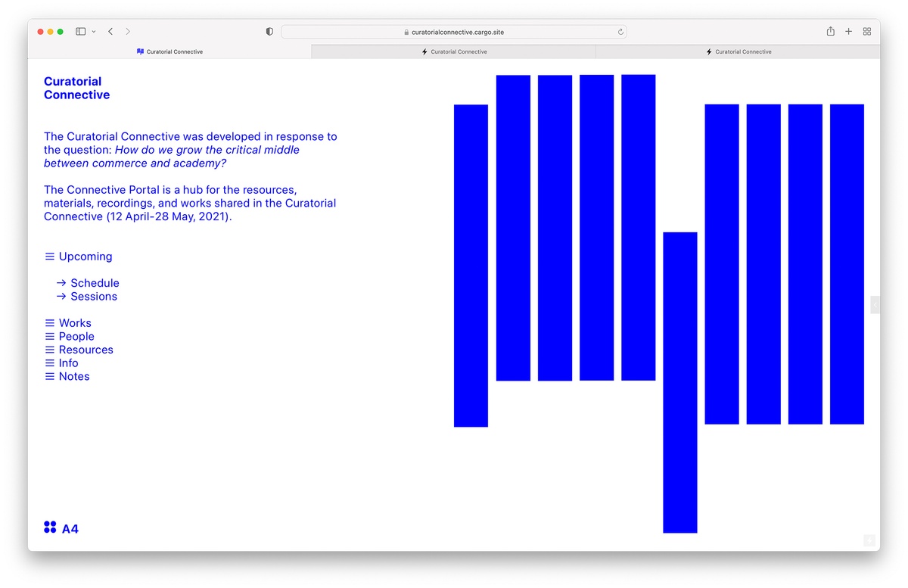Show the tab overview grid

pyautogui.click(x=867, y=32)
